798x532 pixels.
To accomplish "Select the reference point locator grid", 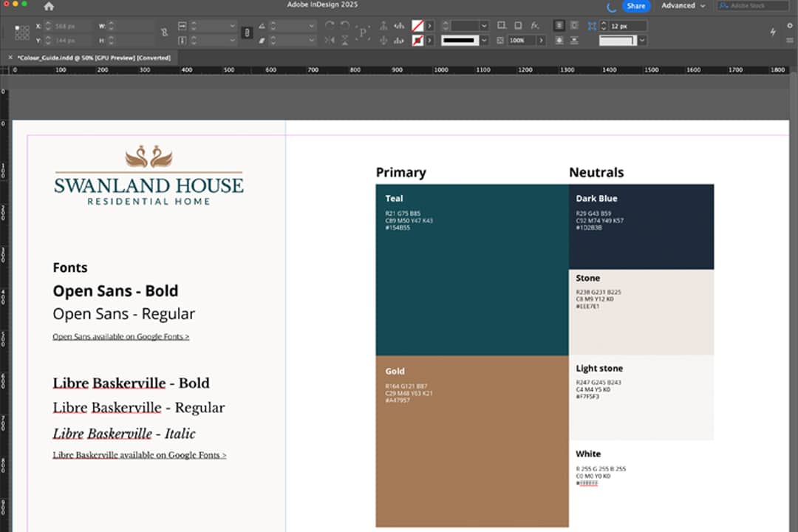I will pos(22,33).
